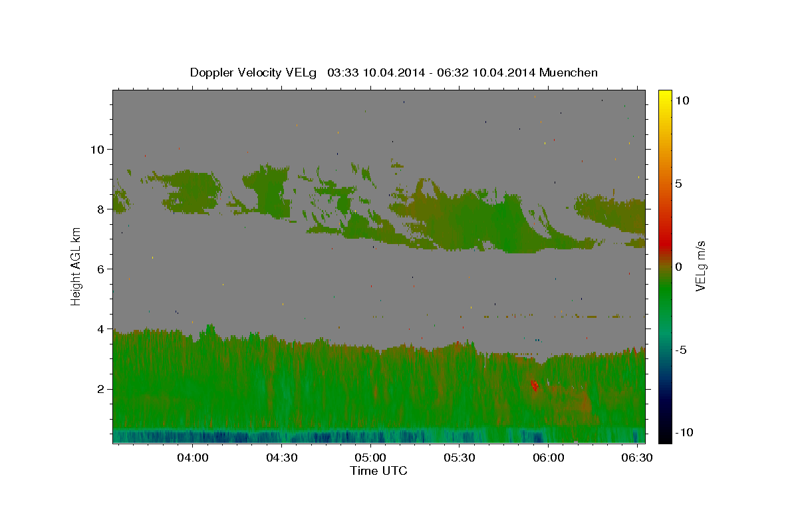Click the 'VELg m/s' colorbar label
This screenshot has height=532, width=798.
(701, 266)
